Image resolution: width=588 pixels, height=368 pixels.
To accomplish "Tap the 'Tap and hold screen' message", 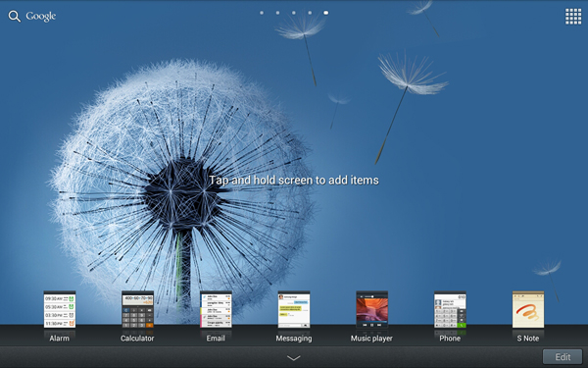I will (294, 181).
